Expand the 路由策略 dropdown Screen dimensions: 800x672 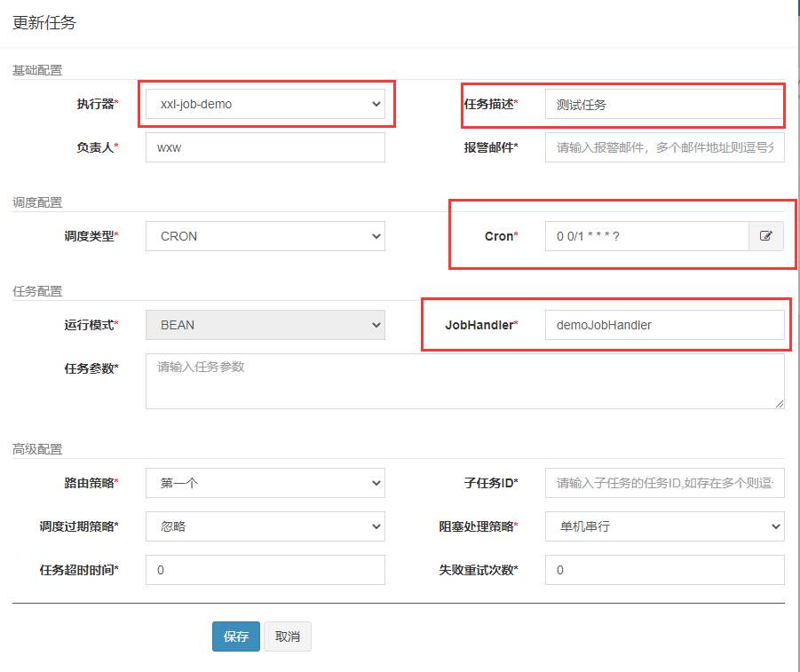click(x=265, y=483)
